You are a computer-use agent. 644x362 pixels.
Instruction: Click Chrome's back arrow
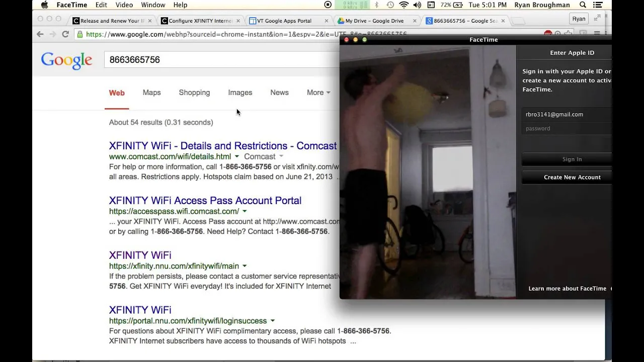pyautogui.click(x=40, y=34)
